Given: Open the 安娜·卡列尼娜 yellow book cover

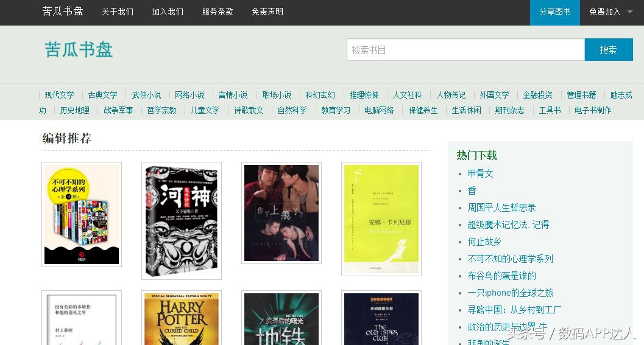Looking at the screenshot, I should pyautogui.click(x=381, y=219).
